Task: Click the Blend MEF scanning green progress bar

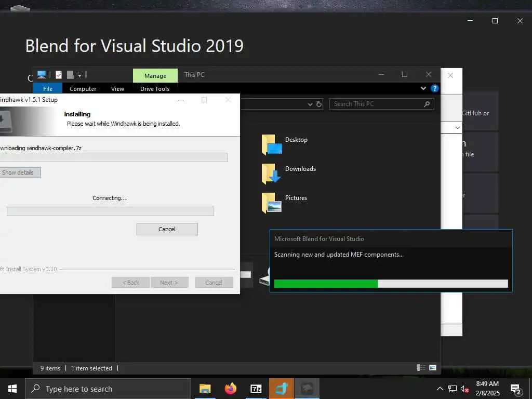Action: [x=391, y=284]
